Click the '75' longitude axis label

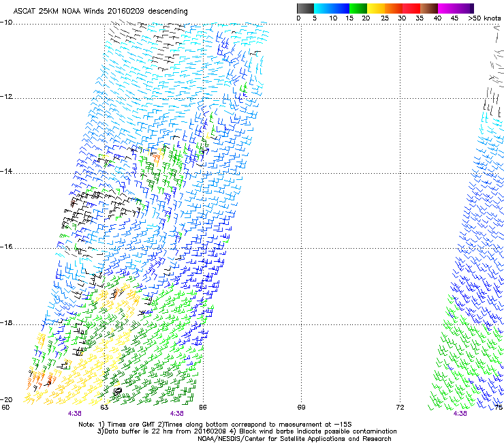[x=499, y=408]
